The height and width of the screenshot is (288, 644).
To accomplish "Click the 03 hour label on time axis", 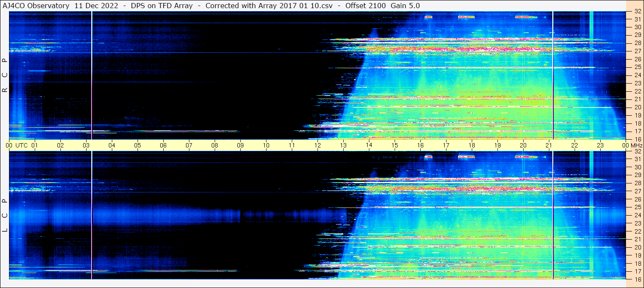I will pos(86,145).
